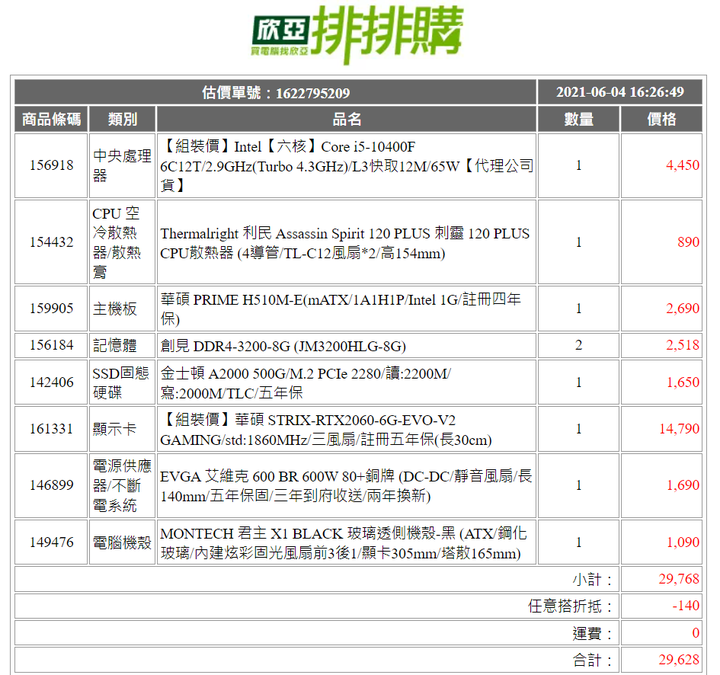Image resolution: width=720 pixels, height=675 pixels.
Task: Click the price 1,690
Action: [x=683, y=485]
